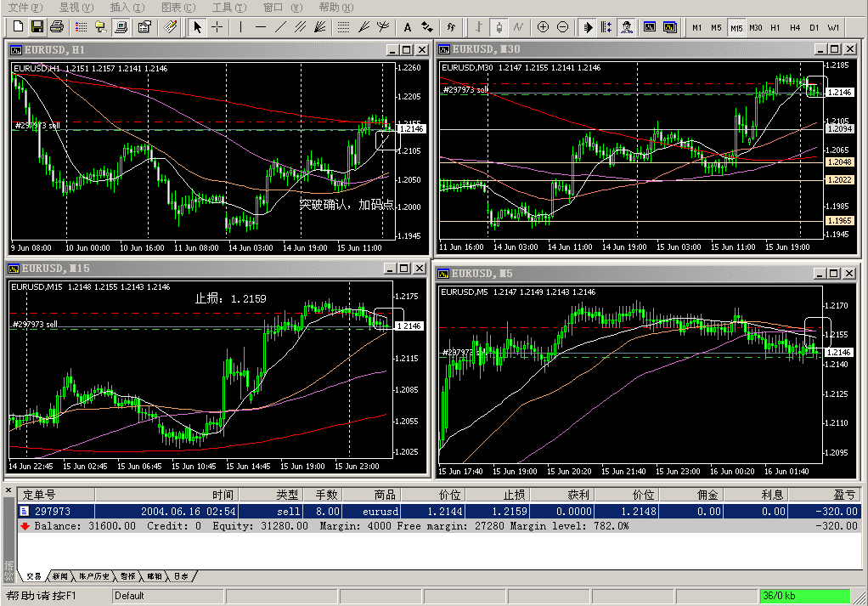This screenshot has height=606, width=868.
Task: Click the Zoom out magnifier icon
Action: point(562,27)
